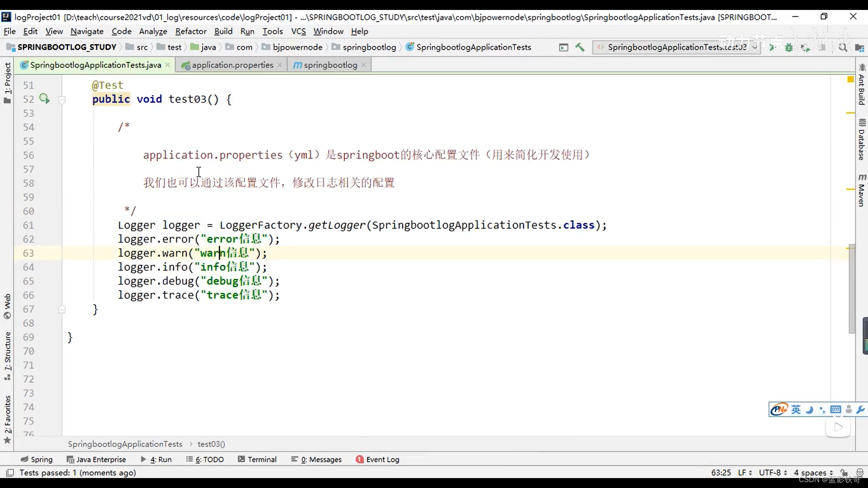Open the Ant Build tool window
868x488 pixels.
(x=862, y=84)
